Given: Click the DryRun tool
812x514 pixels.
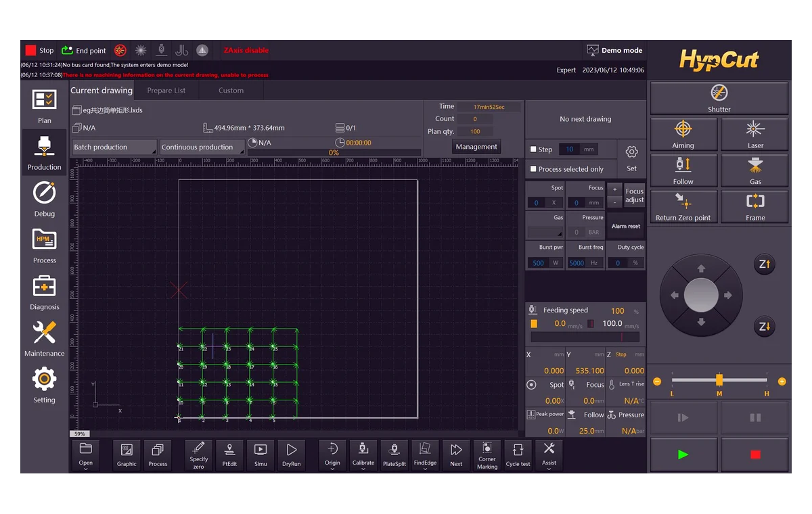Looking at the screenshot, I should [292, 455].
